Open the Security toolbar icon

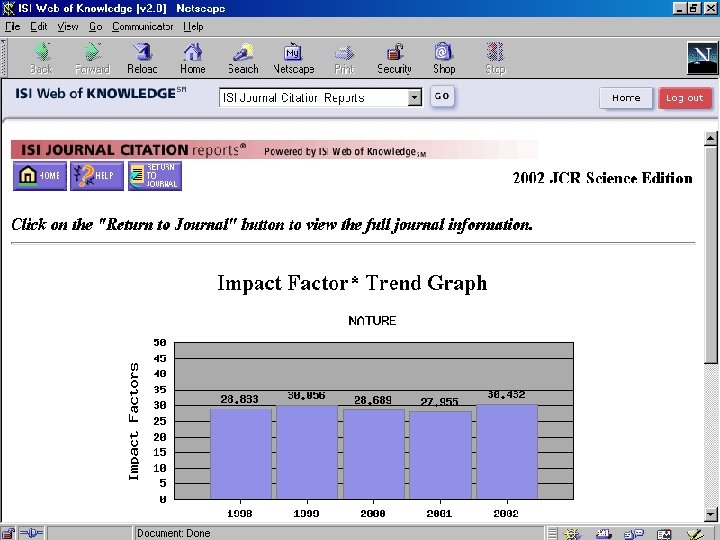click(x=394, y=58)
